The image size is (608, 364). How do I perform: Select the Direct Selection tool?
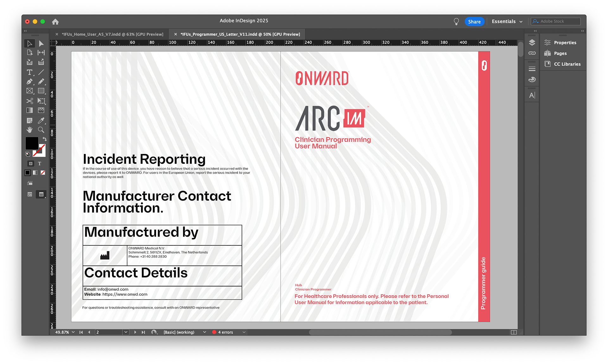[41, 43]
